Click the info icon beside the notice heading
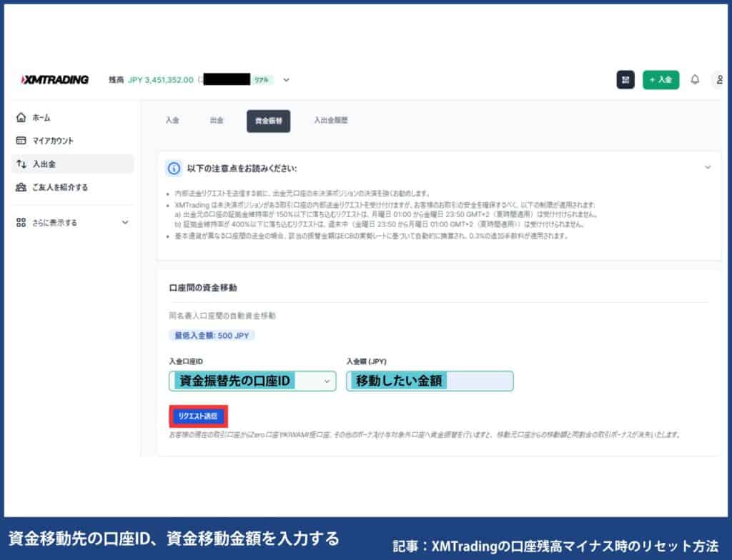This screenshot has width=732, height=560. click(174, 169)
